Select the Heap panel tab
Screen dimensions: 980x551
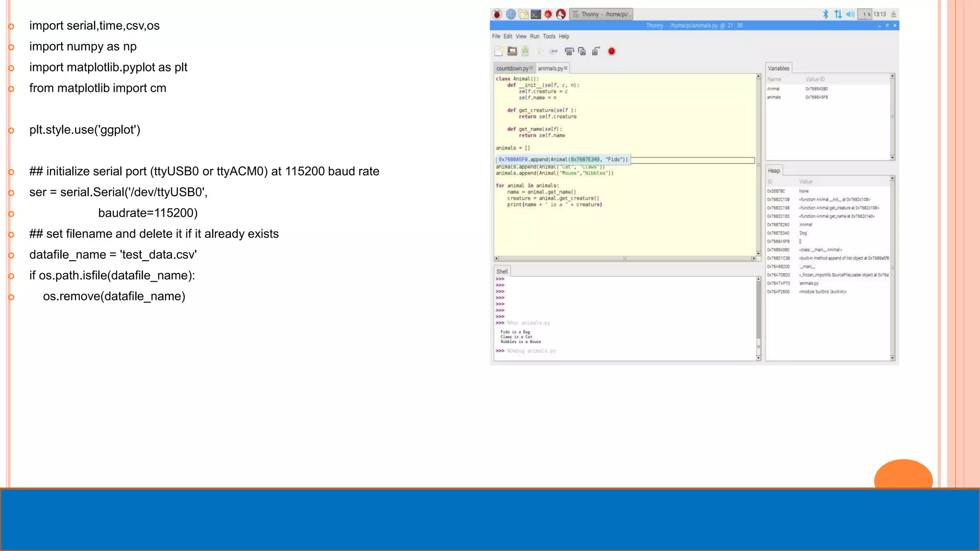(774, 171)
